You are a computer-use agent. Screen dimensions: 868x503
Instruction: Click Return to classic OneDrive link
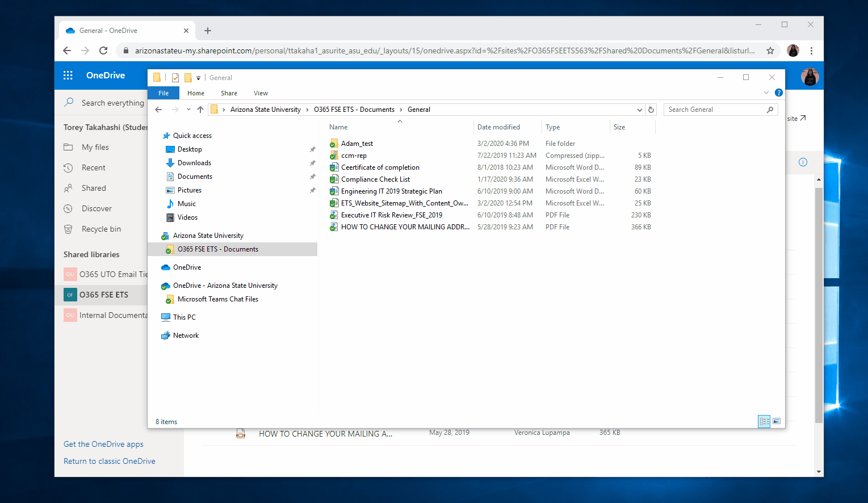click(110, 461)
